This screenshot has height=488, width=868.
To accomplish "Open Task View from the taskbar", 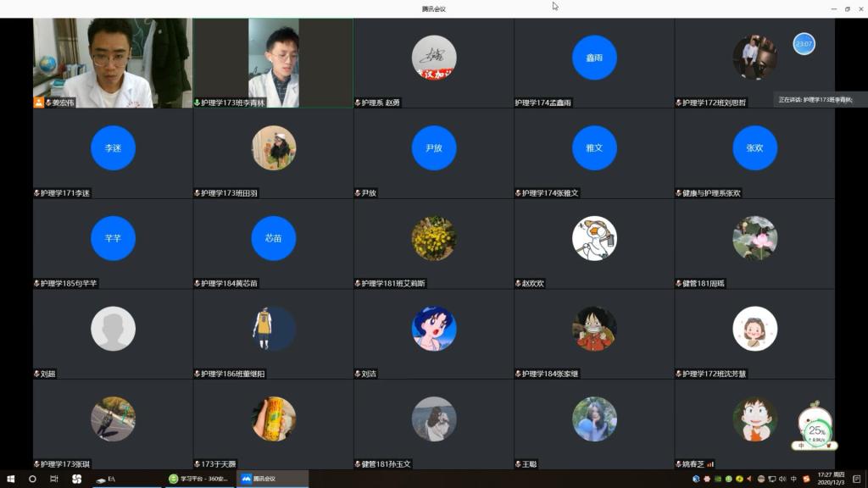I will (54, 479).
